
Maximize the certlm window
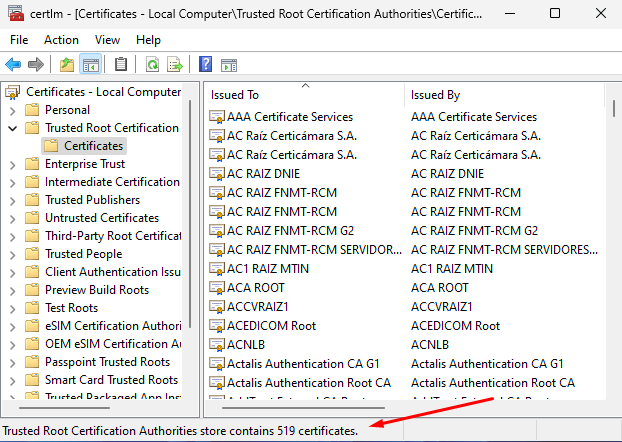coord(555,13)
